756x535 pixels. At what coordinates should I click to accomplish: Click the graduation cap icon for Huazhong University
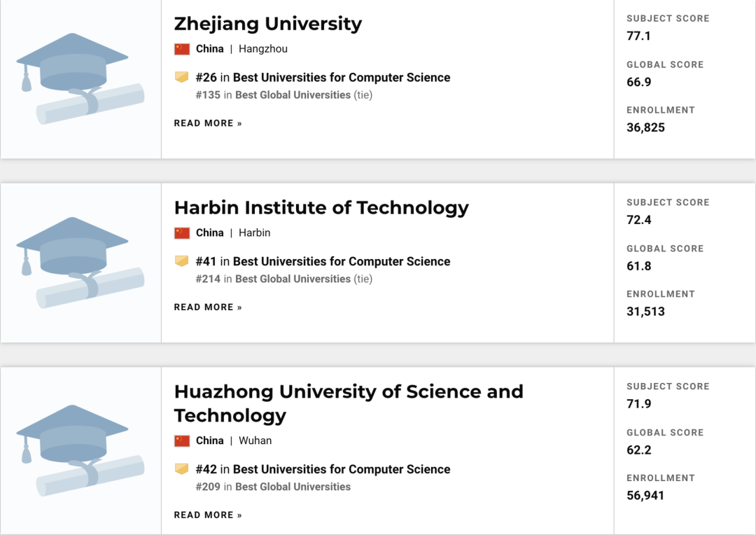pyautogui.click(x=79, y=445)
